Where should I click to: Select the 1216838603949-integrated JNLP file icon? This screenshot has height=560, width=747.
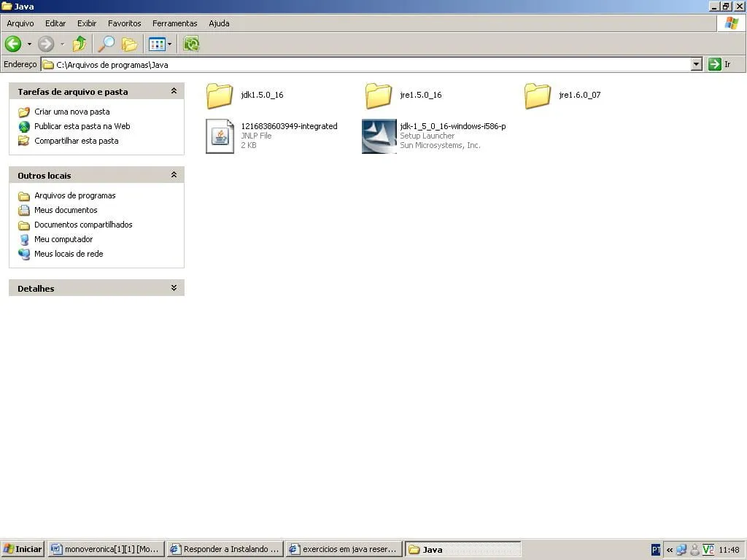[x=220, y=136]
